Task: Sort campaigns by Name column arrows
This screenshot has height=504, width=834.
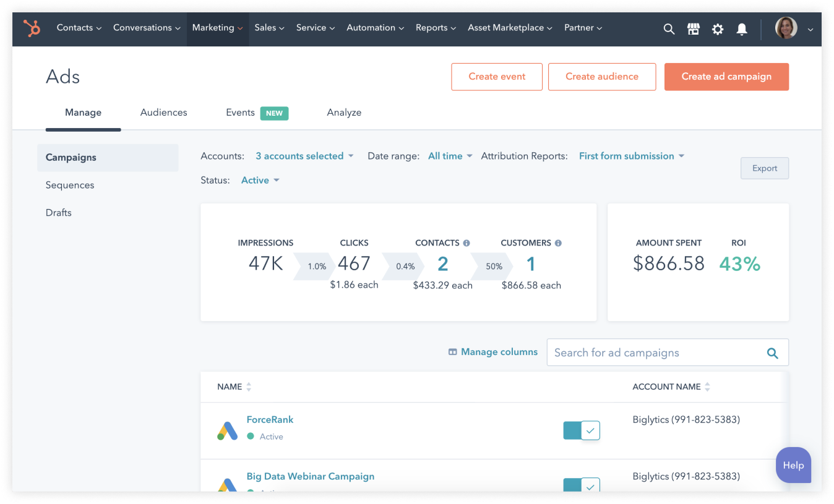Action: [x=249, y=387]
